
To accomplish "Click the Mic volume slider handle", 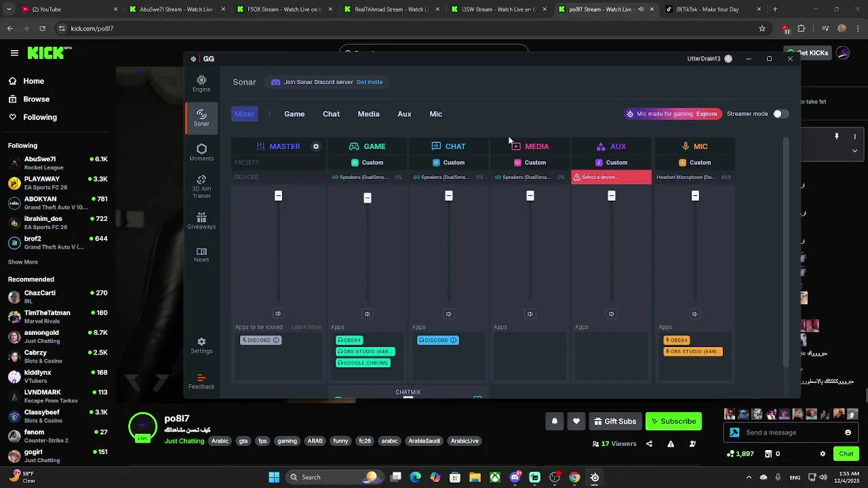I will click(x=695, y=196).
